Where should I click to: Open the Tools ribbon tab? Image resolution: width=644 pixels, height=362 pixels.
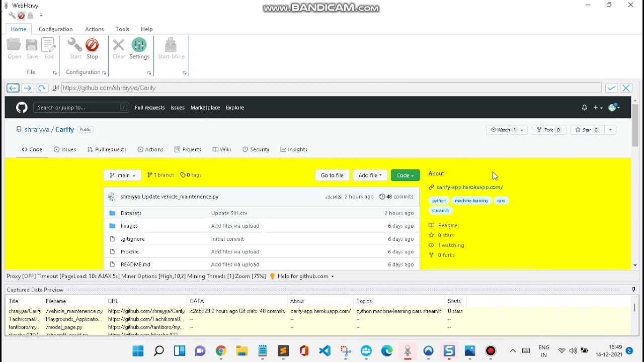pyautogui.click(x=122, y=29)
